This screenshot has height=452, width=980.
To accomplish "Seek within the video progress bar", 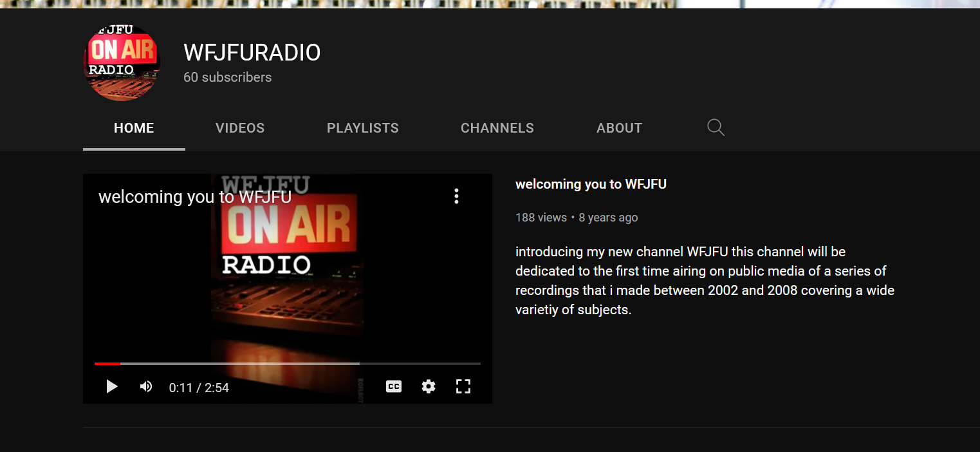I will [x=288, y=364].
